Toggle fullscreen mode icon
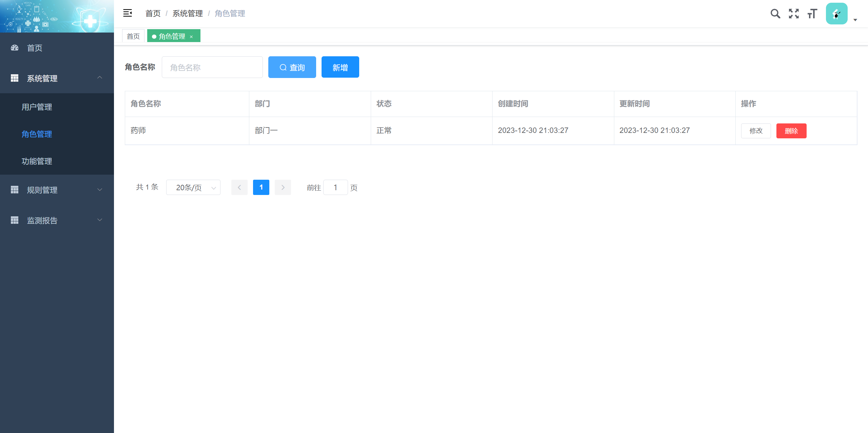Viewport: 868px width, 433px height. (x=794, y=14)
